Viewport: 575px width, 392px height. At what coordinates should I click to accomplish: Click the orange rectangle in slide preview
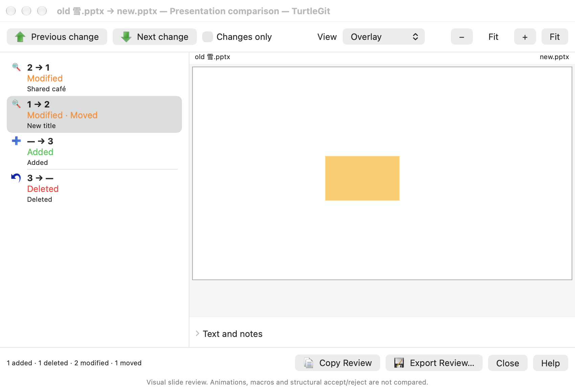pyautogui.click(x=362, y=178)
